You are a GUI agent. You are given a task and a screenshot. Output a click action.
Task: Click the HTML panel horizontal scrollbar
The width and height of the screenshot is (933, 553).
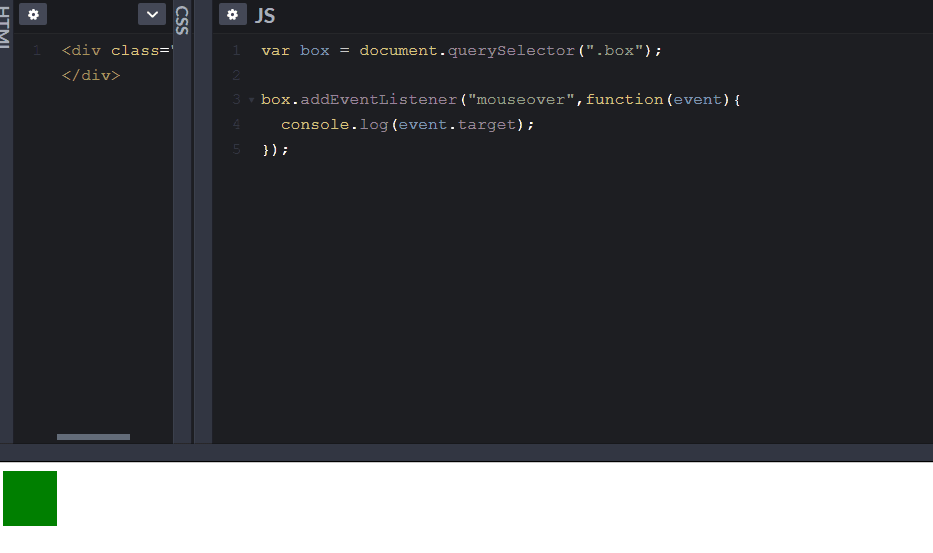point(93,437)
